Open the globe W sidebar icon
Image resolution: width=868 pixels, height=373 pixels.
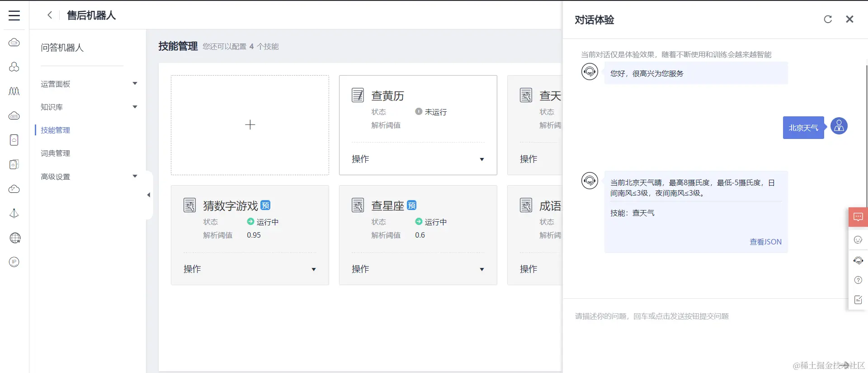click(15, 238)
